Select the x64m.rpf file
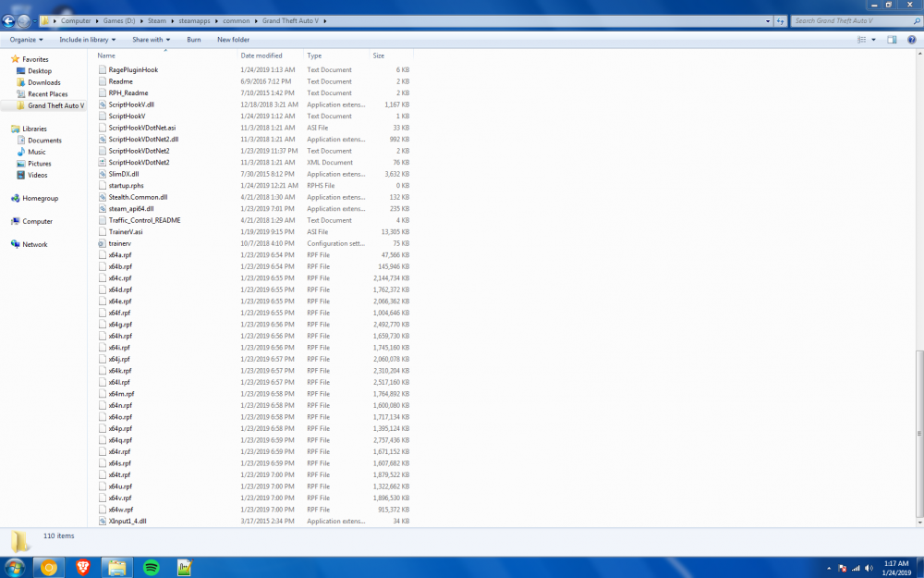The height and width of the screenshot is (578, 924). pyautogui.click(x=121, y=394)
